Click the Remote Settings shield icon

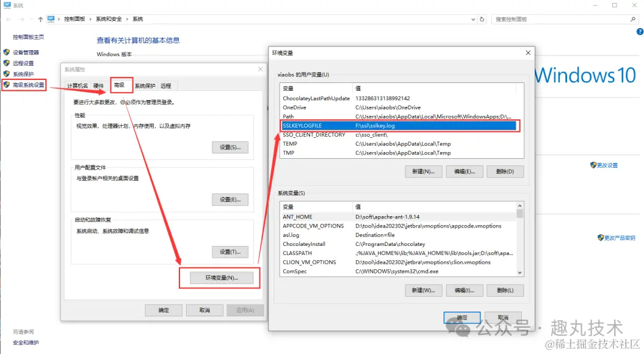[7, 63]
